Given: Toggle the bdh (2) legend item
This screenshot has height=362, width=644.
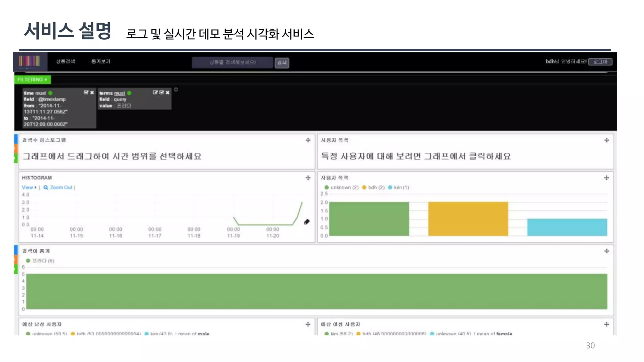Looking at the screenshot, I should (373, 187).
